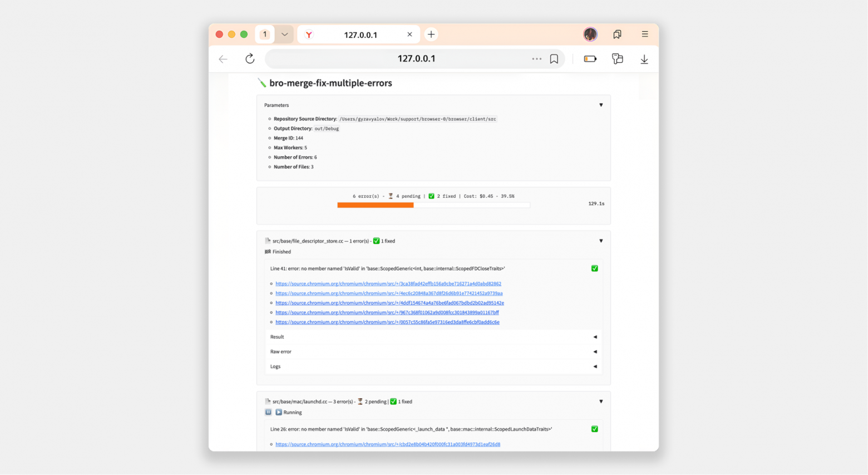Click the green check for Line 26 error
Screen dimensions: 868x475
tap(594, 429)
